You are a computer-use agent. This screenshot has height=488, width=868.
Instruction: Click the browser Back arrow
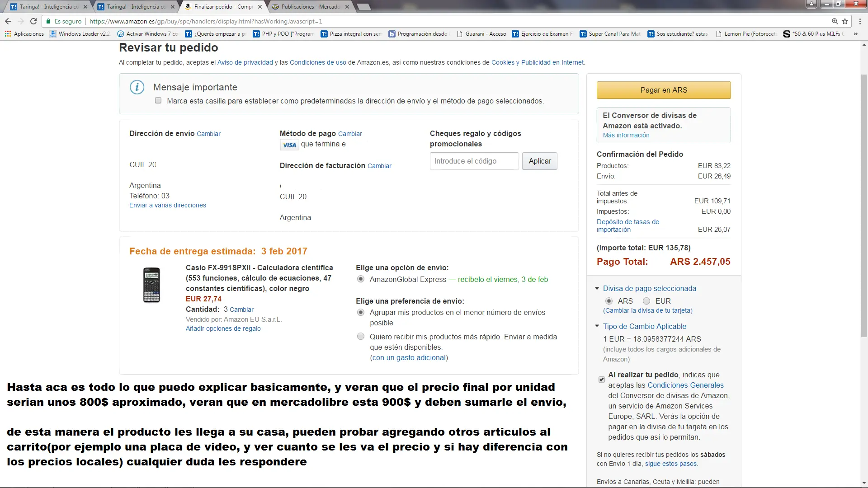tap(8, 21)
